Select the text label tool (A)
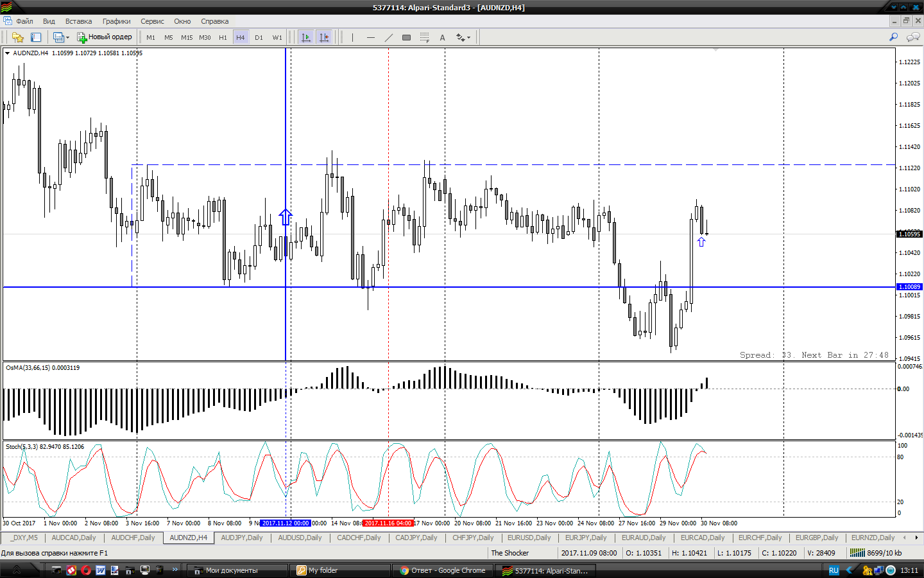 [x=442, y=37]
